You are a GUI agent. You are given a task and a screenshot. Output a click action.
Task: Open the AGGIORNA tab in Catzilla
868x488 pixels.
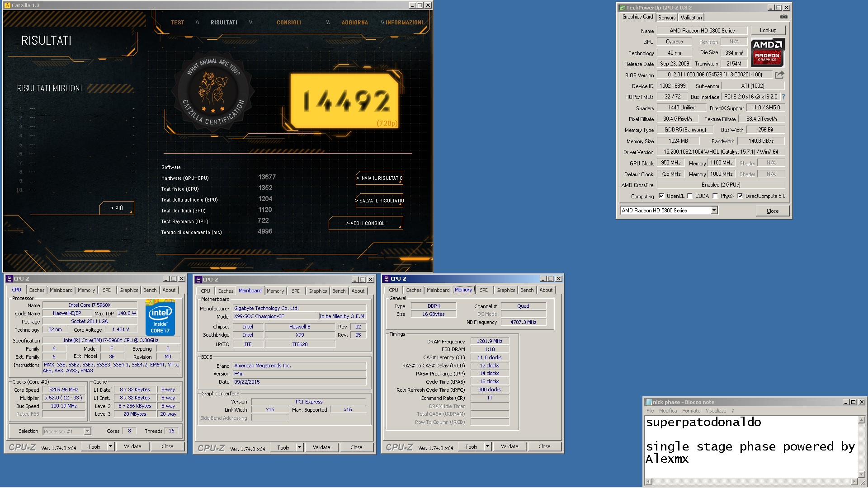coord(355,23)
